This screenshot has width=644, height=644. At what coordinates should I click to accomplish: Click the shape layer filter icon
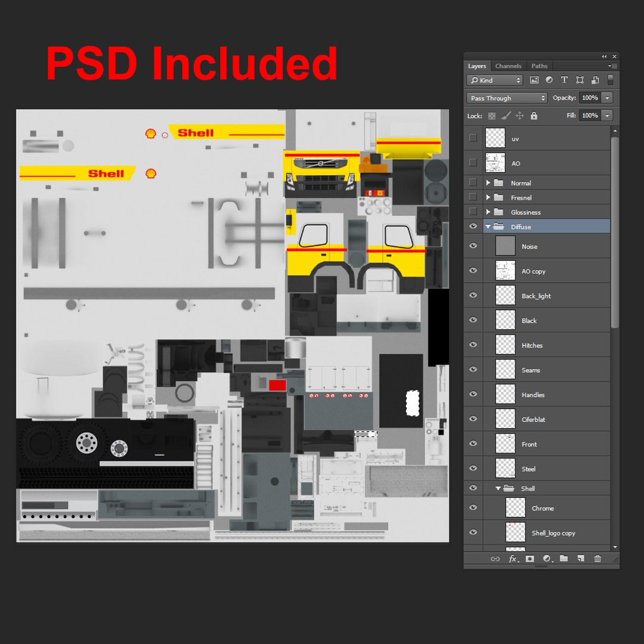[x=580, y=80]
